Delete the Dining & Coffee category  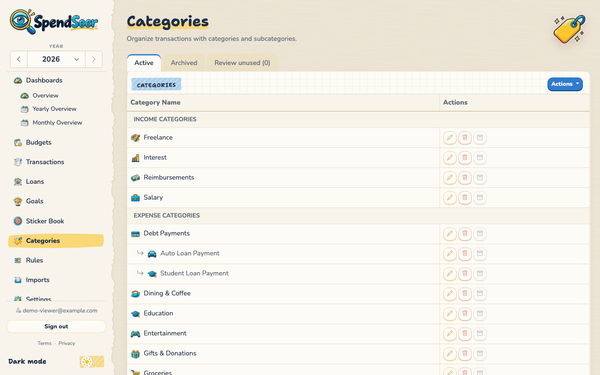[x=465, y=293]
